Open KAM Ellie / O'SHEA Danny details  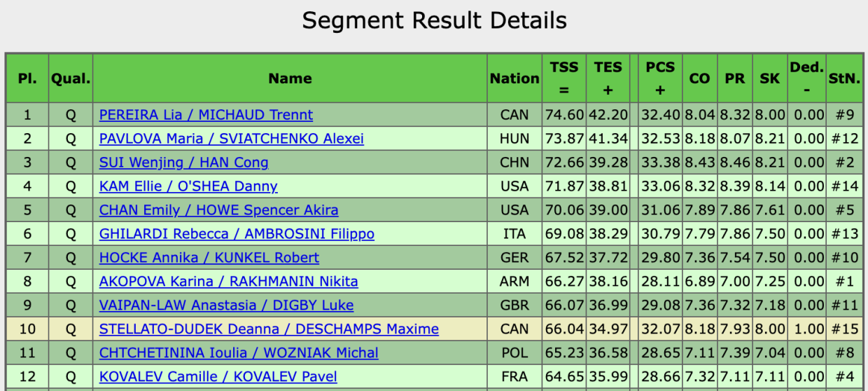[x=188, y=186]
